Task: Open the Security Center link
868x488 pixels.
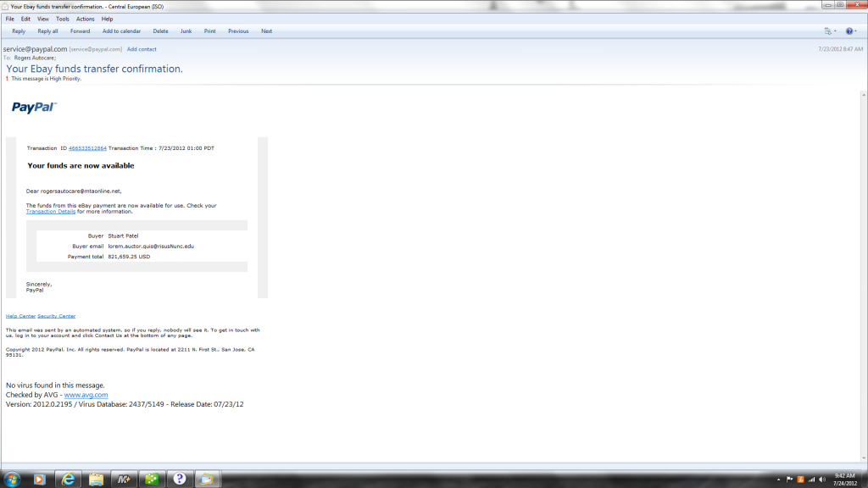Action: point(57,316)
